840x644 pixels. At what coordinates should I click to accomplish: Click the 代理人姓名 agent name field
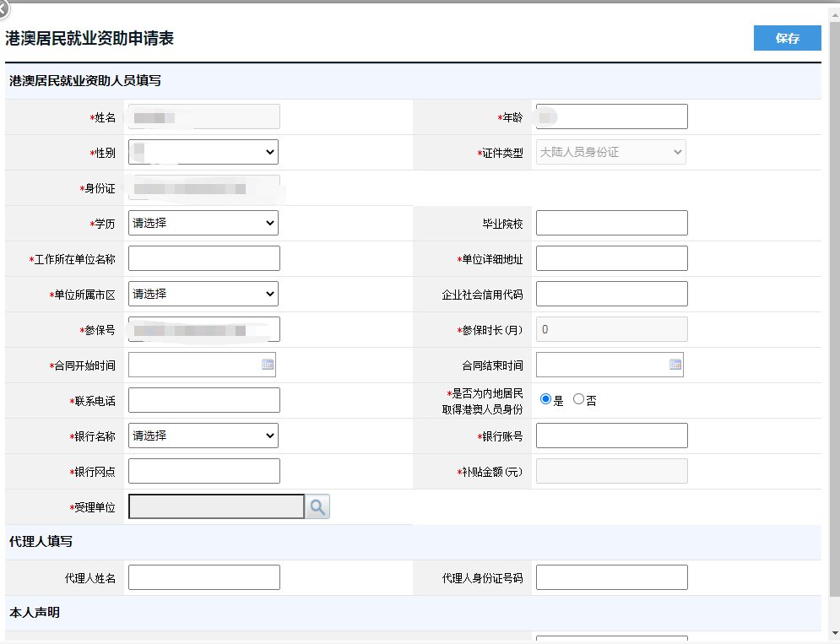[203, 577]
